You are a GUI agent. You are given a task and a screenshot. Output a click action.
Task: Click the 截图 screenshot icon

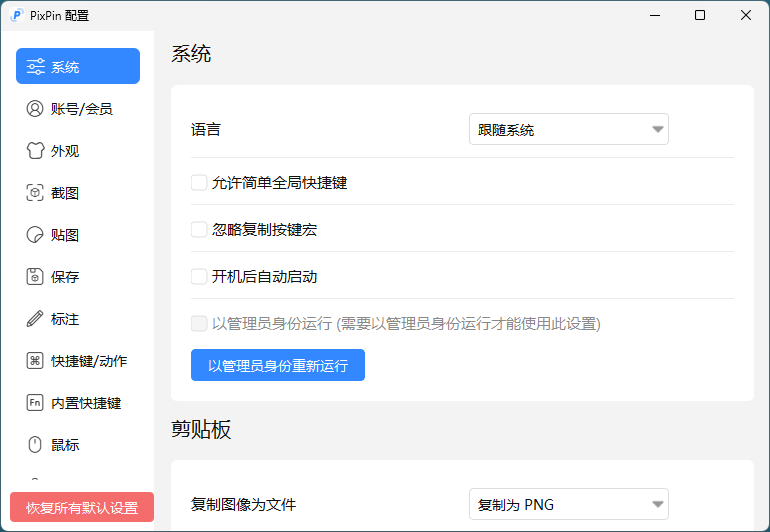tap(35, 193)
